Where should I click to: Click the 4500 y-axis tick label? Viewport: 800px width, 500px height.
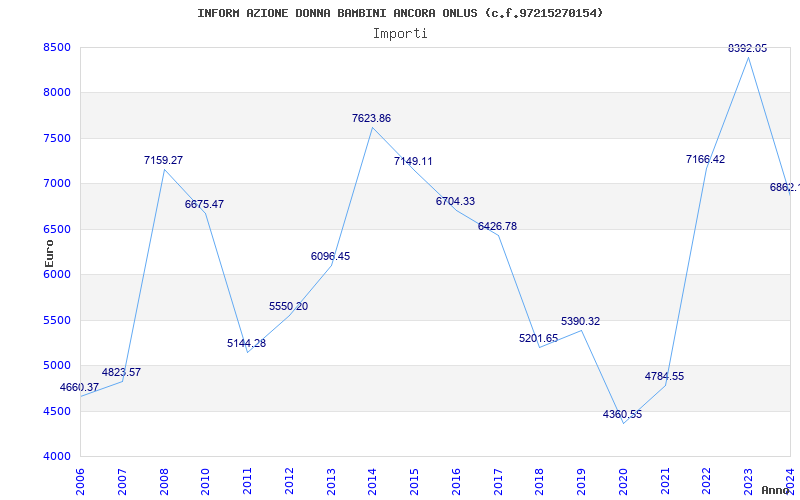57,411
